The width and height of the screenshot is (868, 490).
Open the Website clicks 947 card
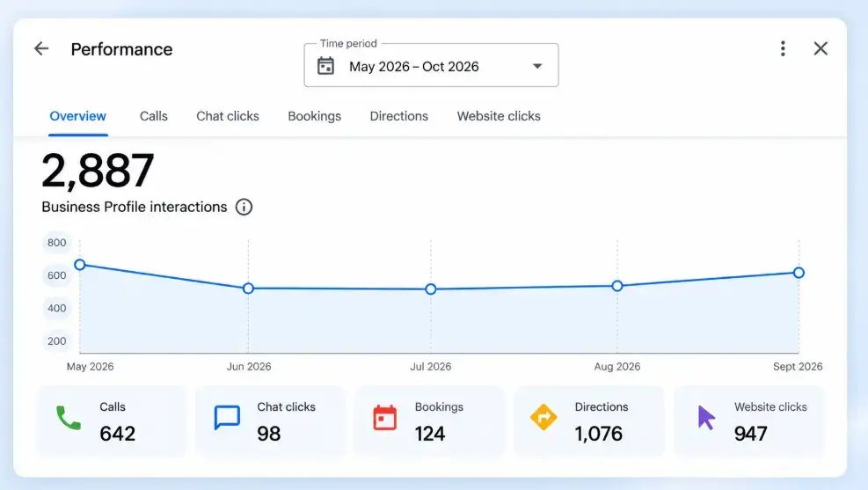point(748,422)
